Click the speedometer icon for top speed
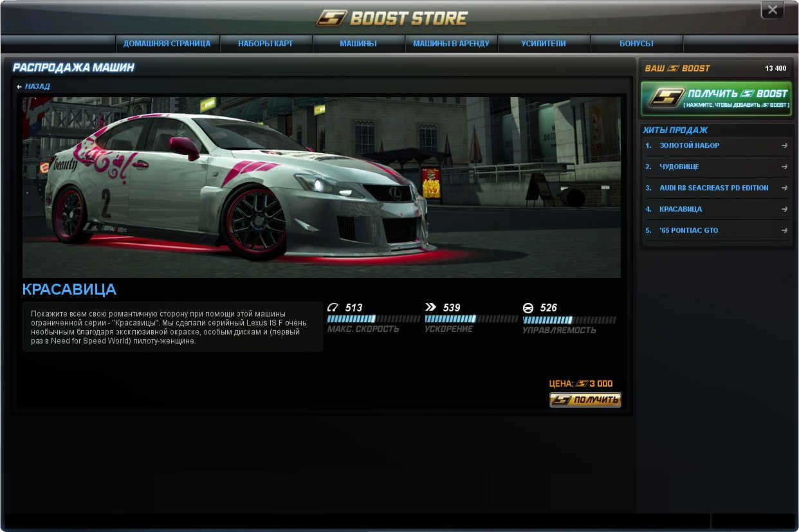The height and width of the screenshot is (532, 799). coord(333,307)
